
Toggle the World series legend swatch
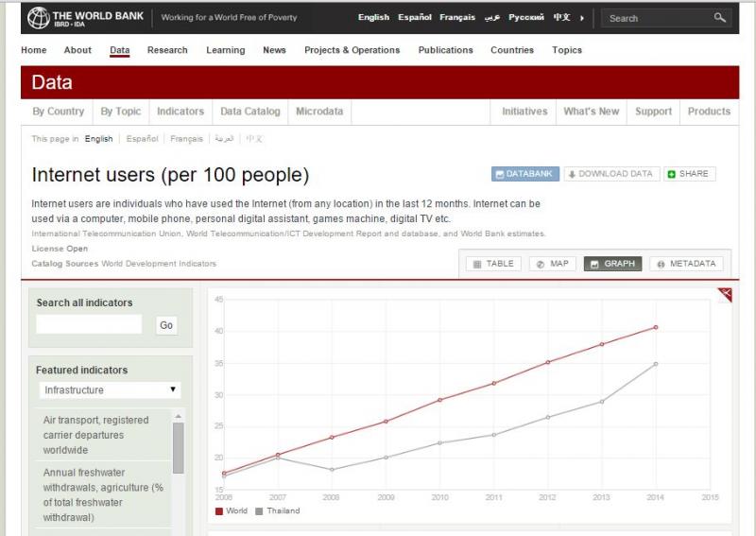[219, 510]
